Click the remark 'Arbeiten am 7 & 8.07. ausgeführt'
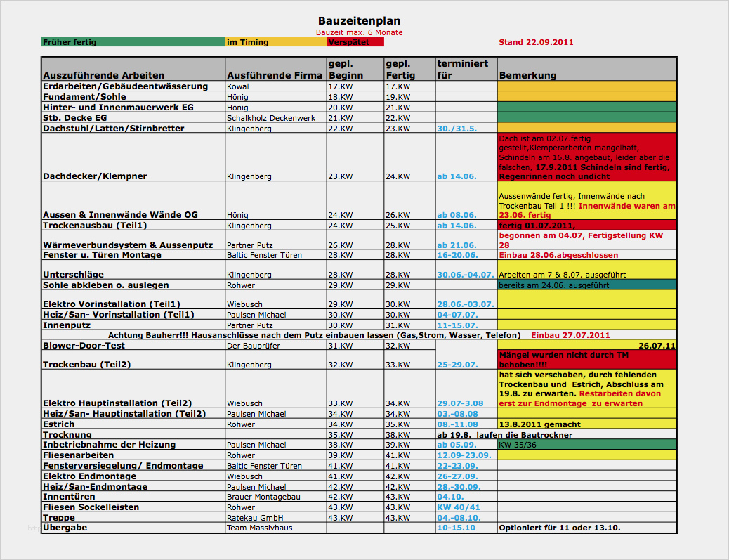This screenshot has height=560, width=729. (586, 270)
